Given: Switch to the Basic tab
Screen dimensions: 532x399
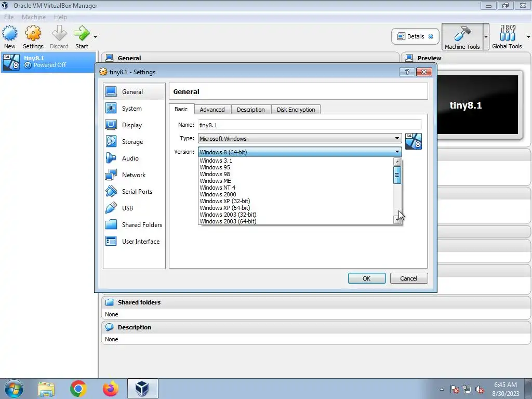Looking at the screenshot, I should (181, 109).
